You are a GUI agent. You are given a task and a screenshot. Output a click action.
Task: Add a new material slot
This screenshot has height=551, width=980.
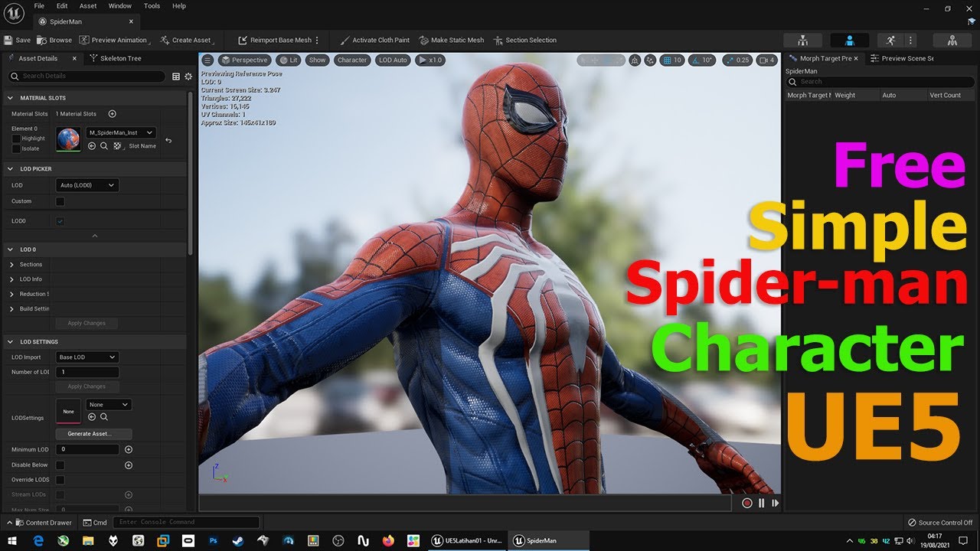tap(112, 114)
